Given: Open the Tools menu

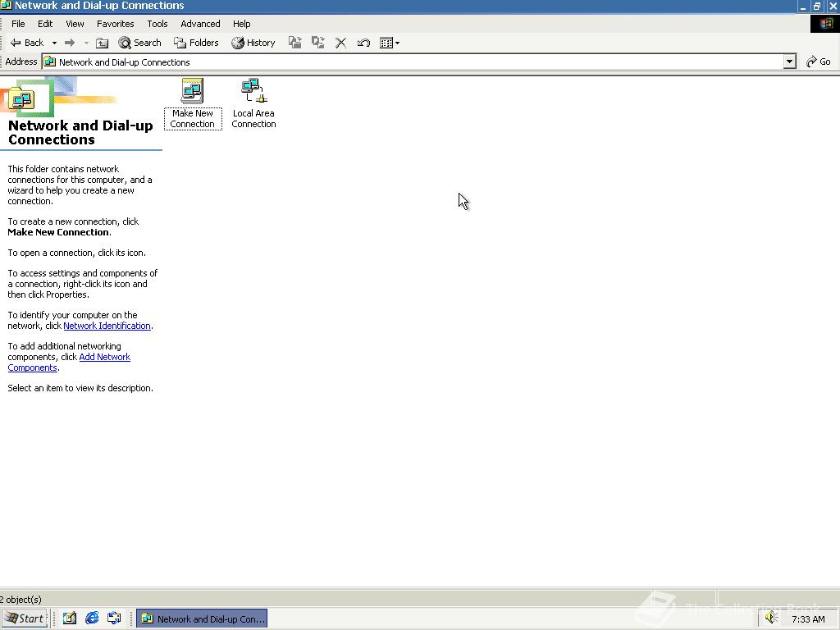Looking at the screenshot, I should 157,24.
